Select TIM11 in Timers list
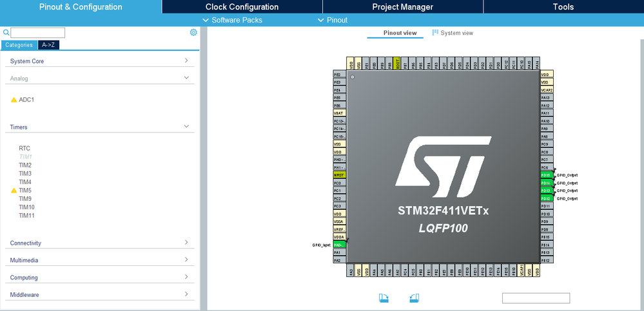 click(x=26, y=216)
